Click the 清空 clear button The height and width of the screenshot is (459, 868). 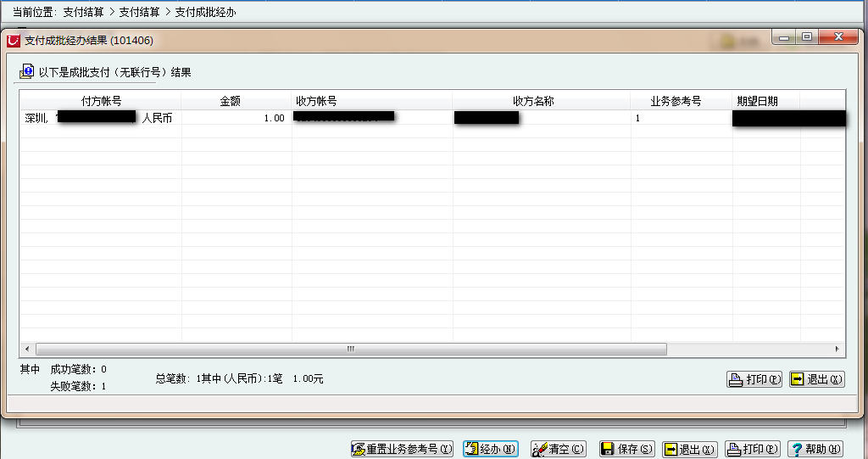(558, 449)
